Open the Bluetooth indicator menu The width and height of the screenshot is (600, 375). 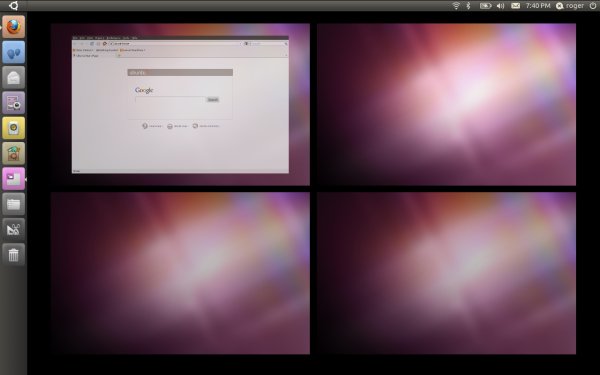pyautogui.click(x=468, y=5)
